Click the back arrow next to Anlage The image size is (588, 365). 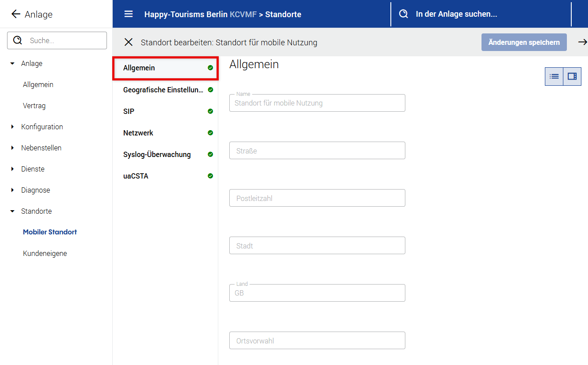click(16, 14)
